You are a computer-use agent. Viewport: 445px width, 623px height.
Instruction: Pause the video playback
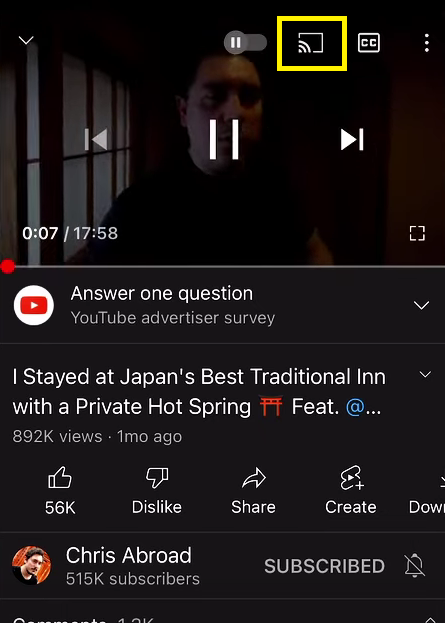(x=224, y=139)
